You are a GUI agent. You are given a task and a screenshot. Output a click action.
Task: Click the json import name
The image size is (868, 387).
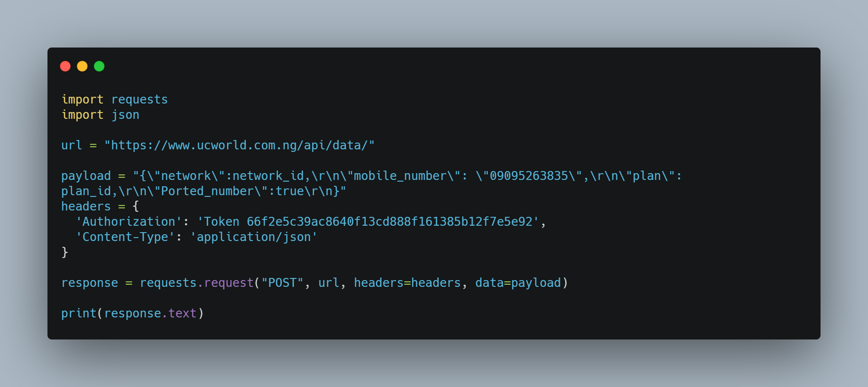point(125,115)
